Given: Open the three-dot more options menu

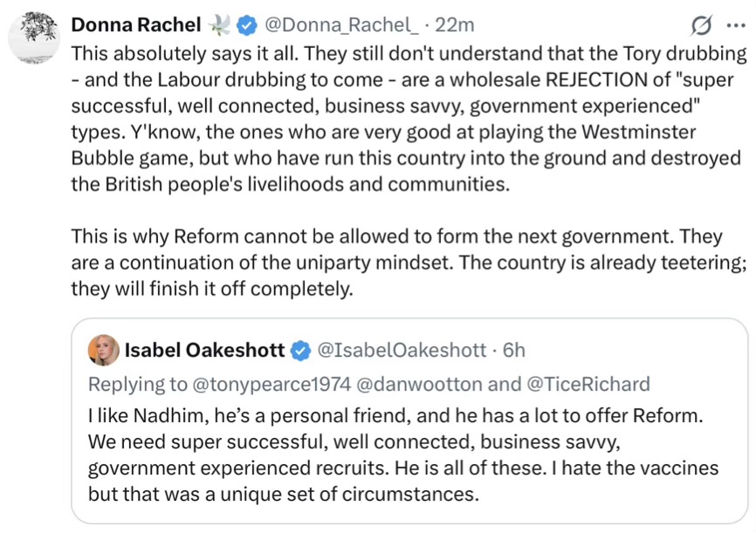Looking at the screenshot, I should [x=733, y=24].
